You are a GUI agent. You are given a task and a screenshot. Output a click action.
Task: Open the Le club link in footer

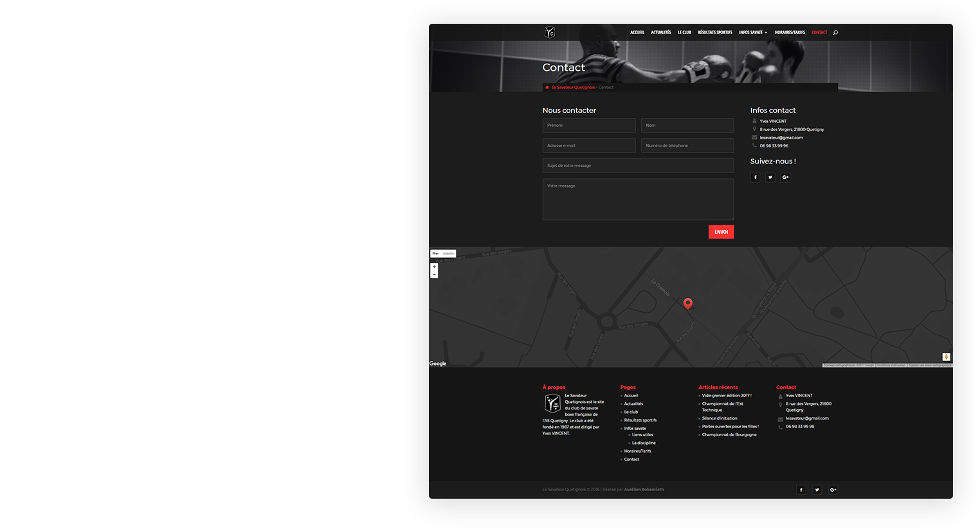click(631, 412)
